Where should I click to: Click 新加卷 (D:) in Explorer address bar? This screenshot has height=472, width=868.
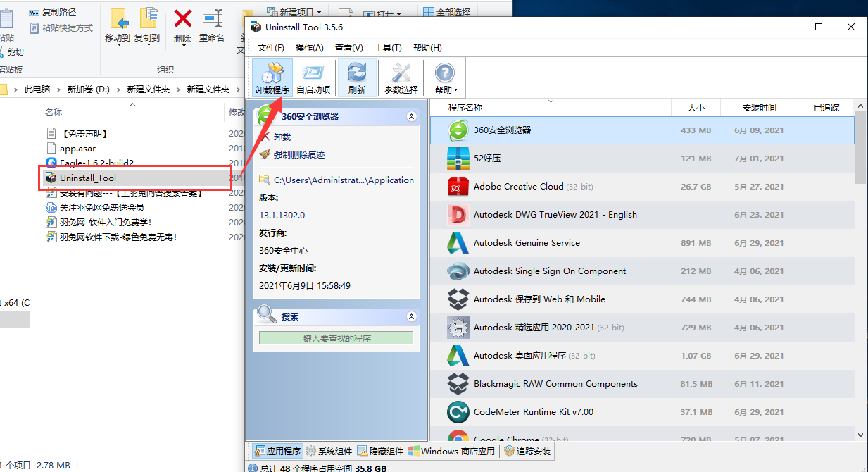(x=88, y=89)
